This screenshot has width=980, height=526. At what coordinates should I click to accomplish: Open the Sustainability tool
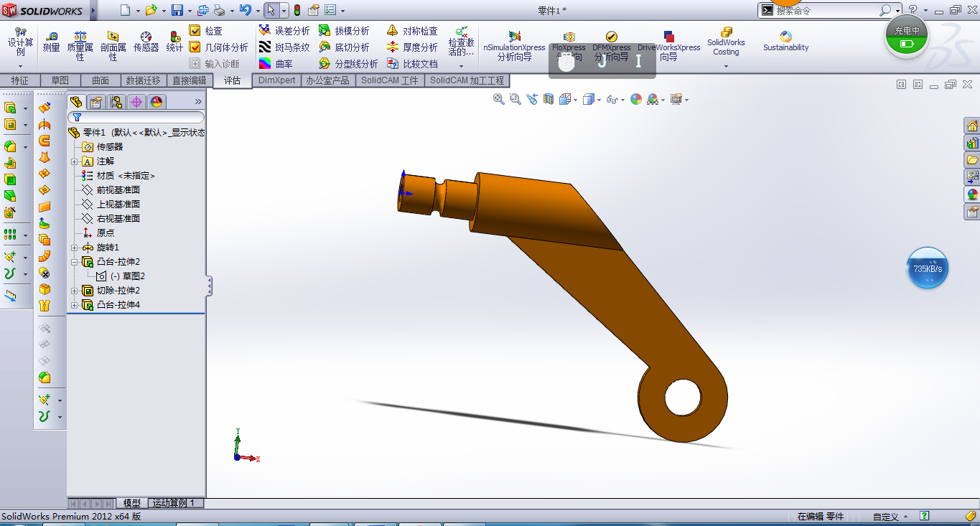[x=785, y=41]
